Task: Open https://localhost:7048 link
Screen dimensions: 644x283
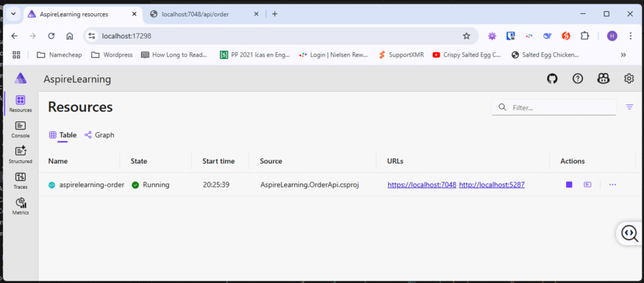Action: coord(422,185)
